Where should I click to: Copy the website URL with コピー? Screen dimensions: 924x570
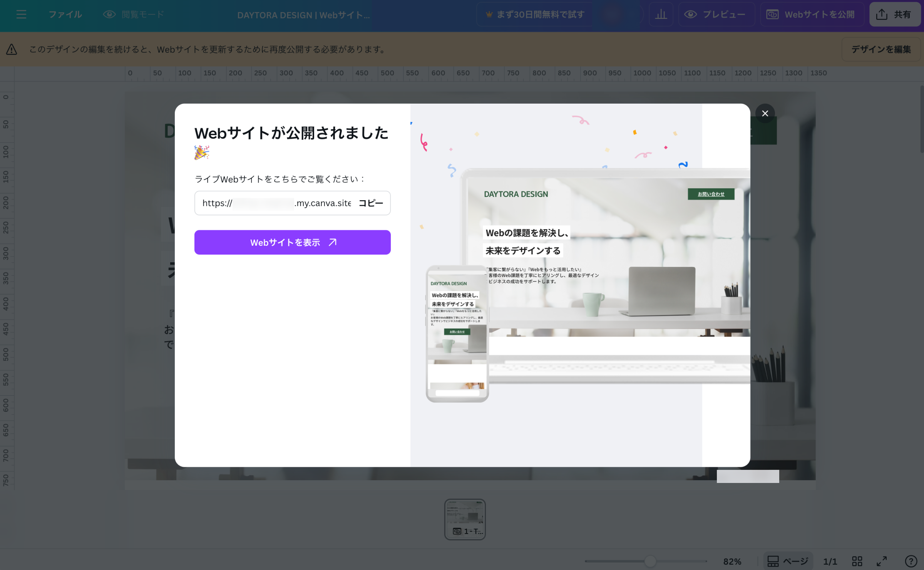(x=371, y=203)
